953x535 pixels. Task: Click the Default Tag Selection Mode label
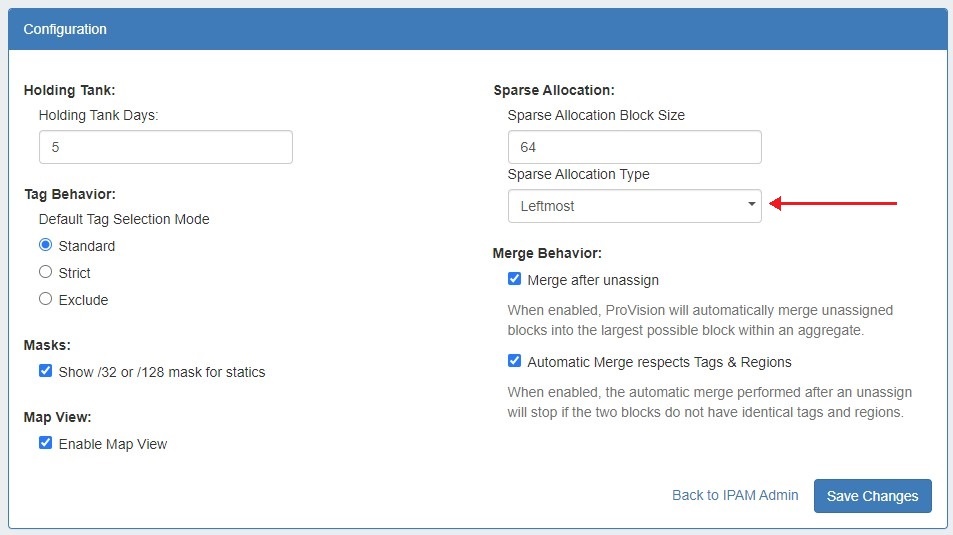(124, 218)
